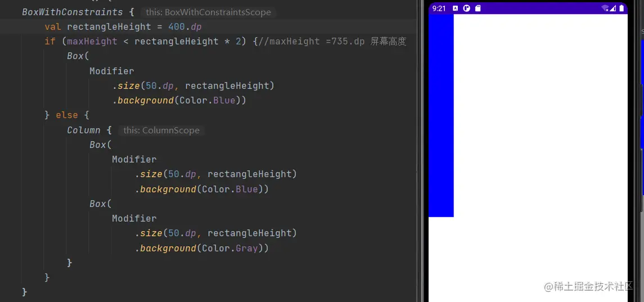Viewport: 644px width, 302px height.
Task: Click the 400 numeric literal
Action: pyautogui.click(x=177, y=26)
